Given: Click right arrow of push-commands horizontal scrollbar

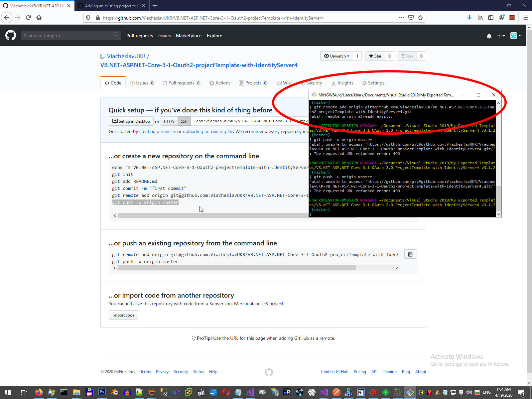Looking at the screenshot, I should (397, 268).
